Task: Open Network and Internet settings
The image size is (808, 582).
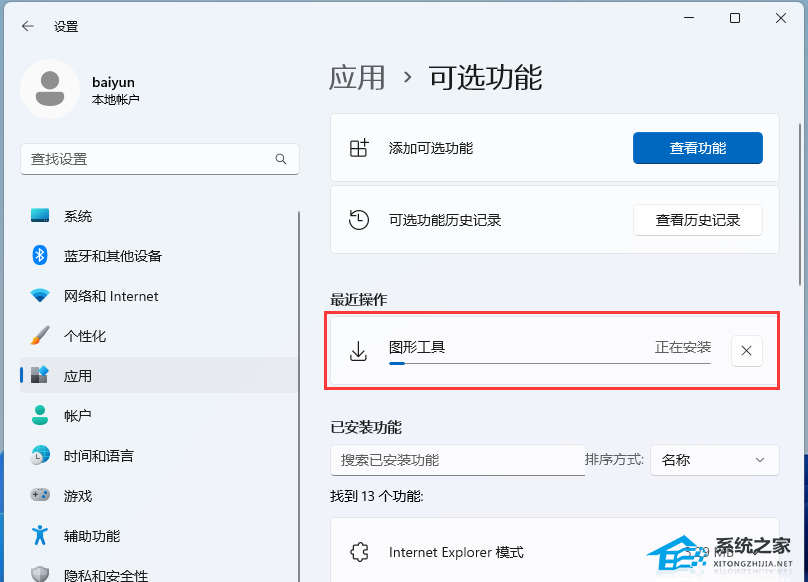Action: coord(110,296)
